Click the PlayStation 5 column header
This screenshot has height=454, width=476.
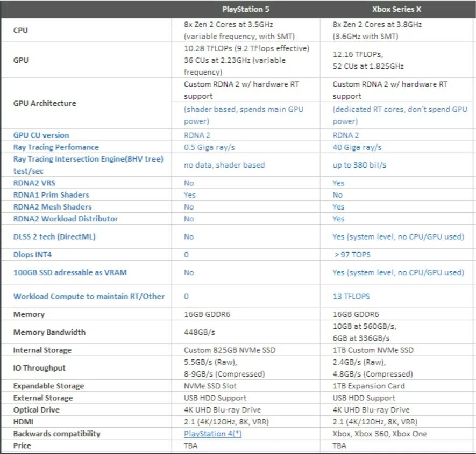[x=246, y=9]
